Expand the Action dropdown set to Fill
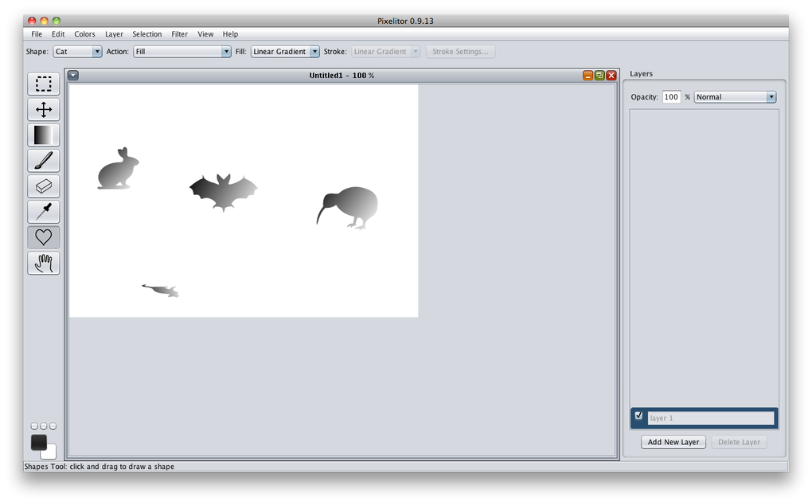This screenshot has width=812, height=504. coord(182,51)
